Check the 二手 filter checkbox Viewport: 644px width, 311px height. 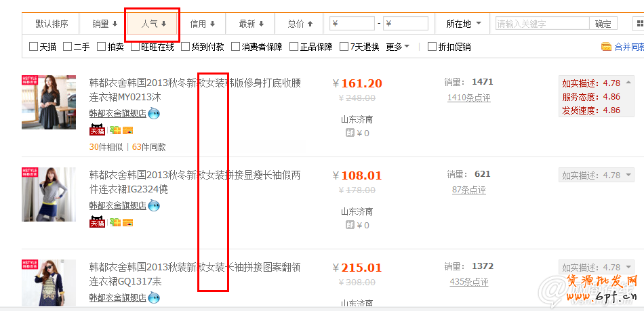(x=67, y=47)
